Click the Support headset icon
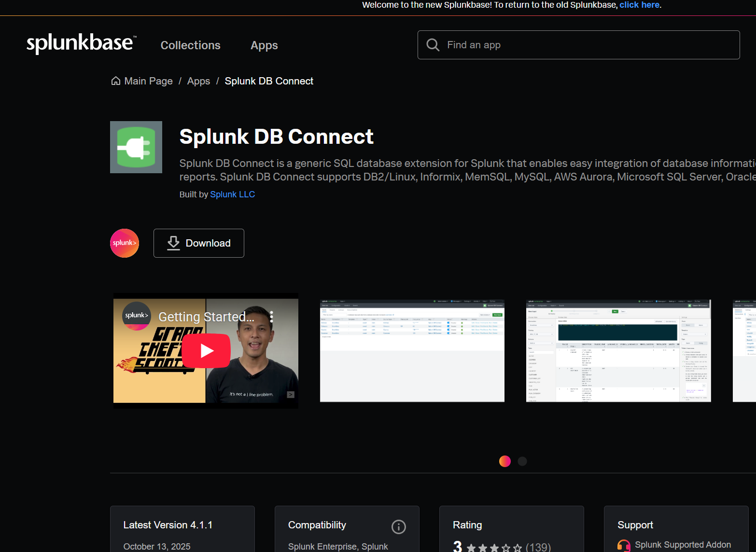 [x=624, y=546]
